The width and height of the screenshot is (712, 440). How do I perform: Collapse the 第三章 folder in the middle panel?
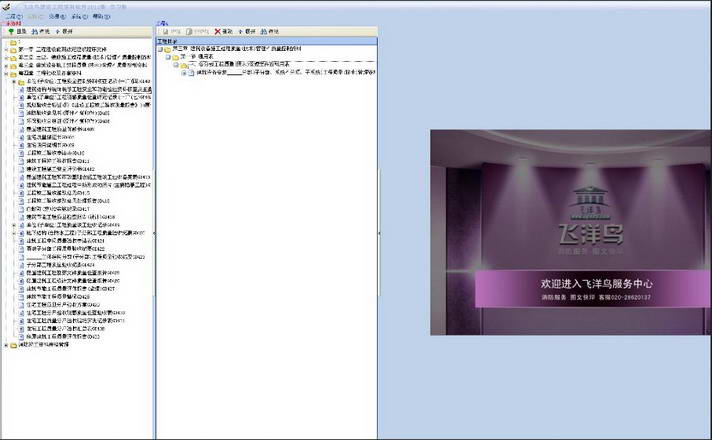[160, 49]
